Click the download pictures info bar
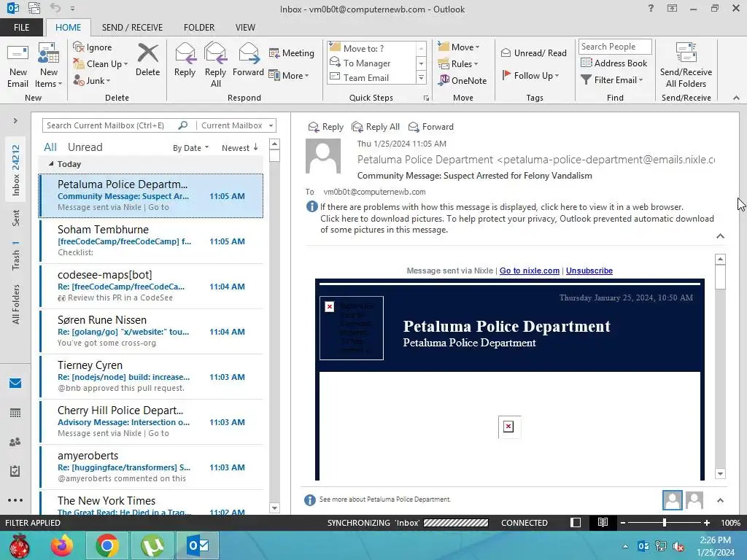This screenshot has height=560, width=747. 516,225
